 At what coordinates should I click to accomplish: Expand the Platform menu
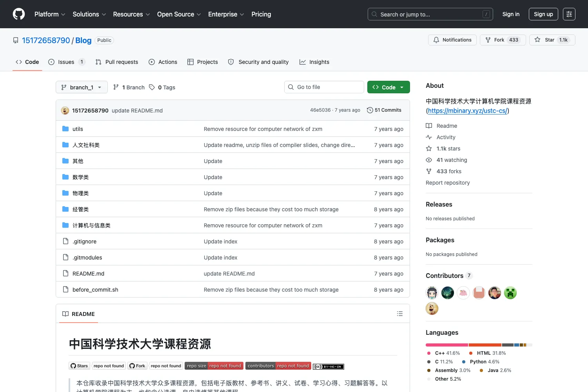pyautogui.click(x=50, y=14)
